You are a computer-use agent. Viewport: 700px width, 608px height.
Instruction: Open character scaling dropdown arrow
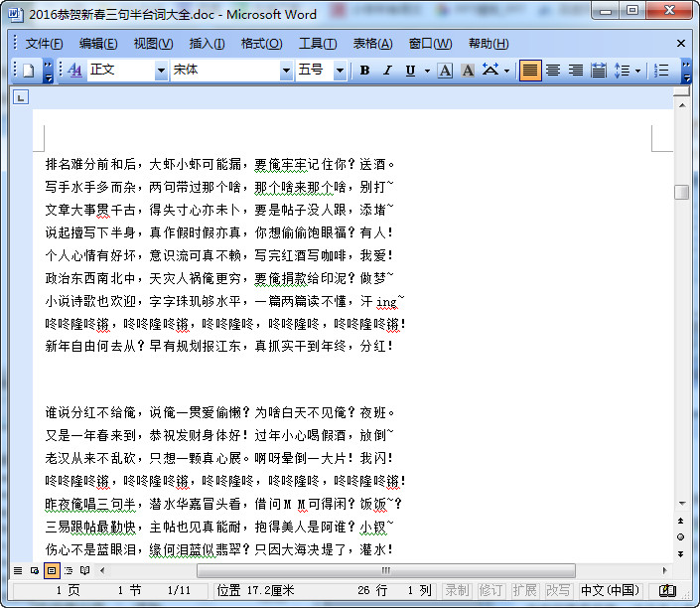point(506,71)
